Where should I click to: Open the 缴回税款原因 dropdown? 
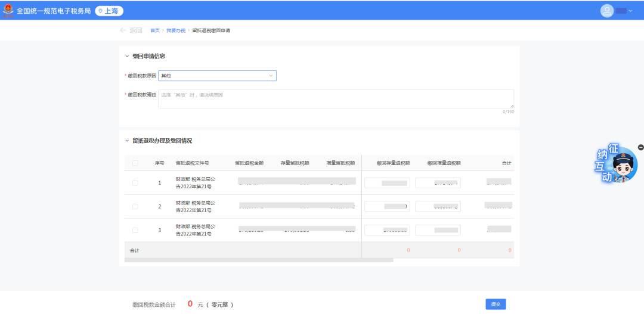(x=217, y=76)
